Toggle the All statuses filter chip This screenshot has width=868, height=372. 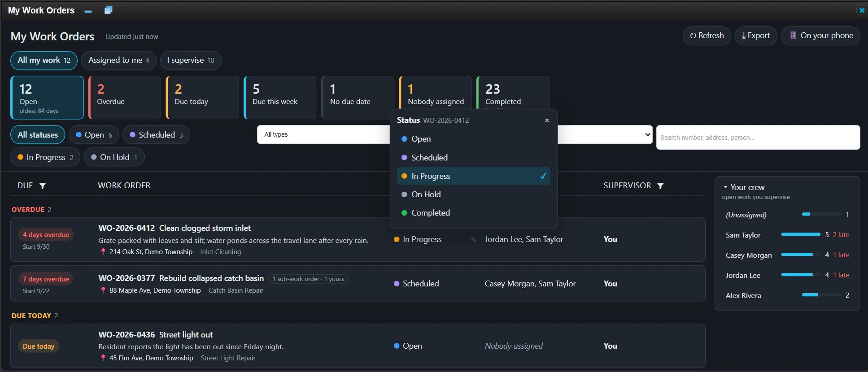38,135
